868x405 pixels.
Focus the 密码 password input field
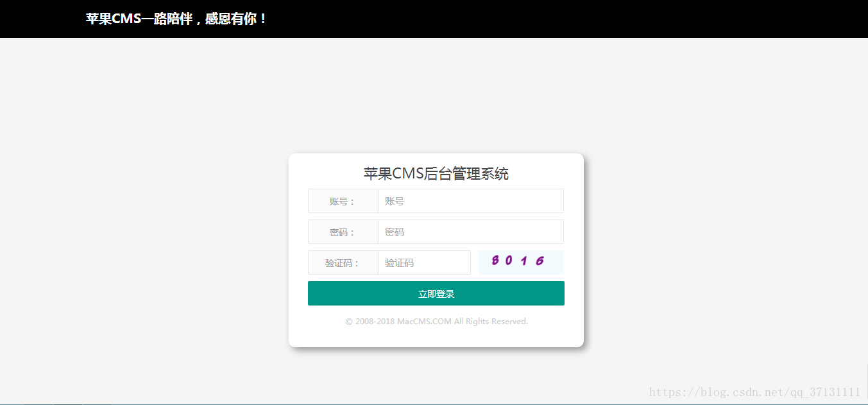coord(470,232)
